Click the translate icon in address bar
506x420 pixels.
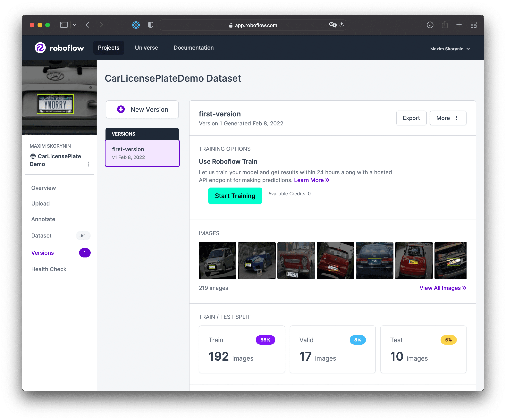333,25
